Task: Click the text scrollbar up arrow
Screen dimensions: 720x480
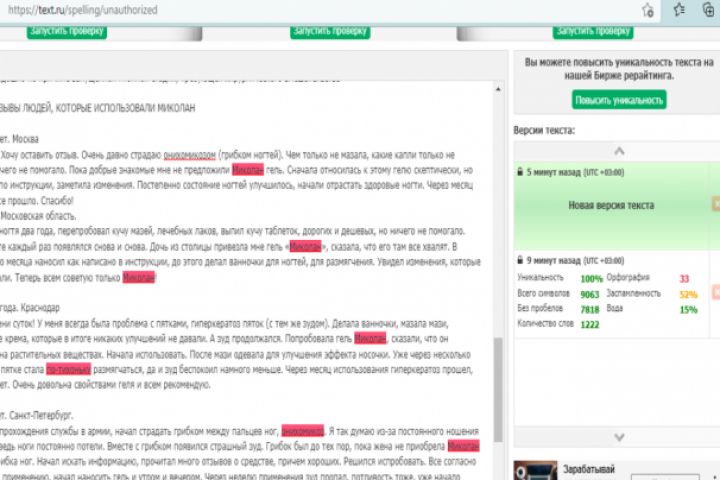Action: coord(498,89)
